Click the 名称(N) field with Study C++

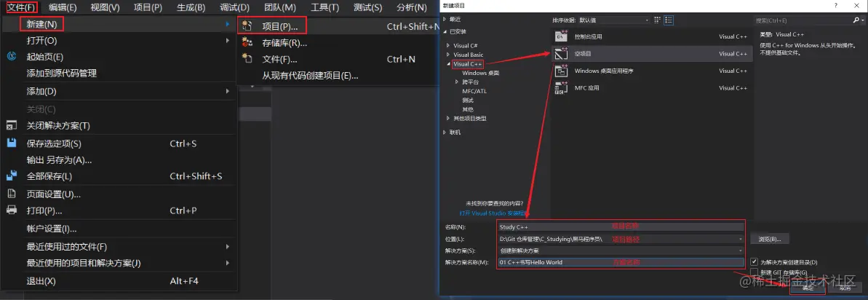point(621,227)
